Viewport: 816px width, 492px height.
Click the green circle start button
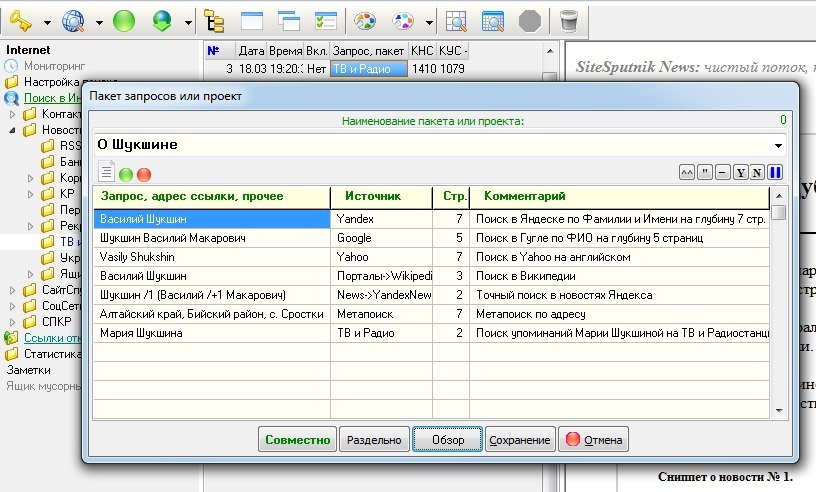[x=124, y=20]
